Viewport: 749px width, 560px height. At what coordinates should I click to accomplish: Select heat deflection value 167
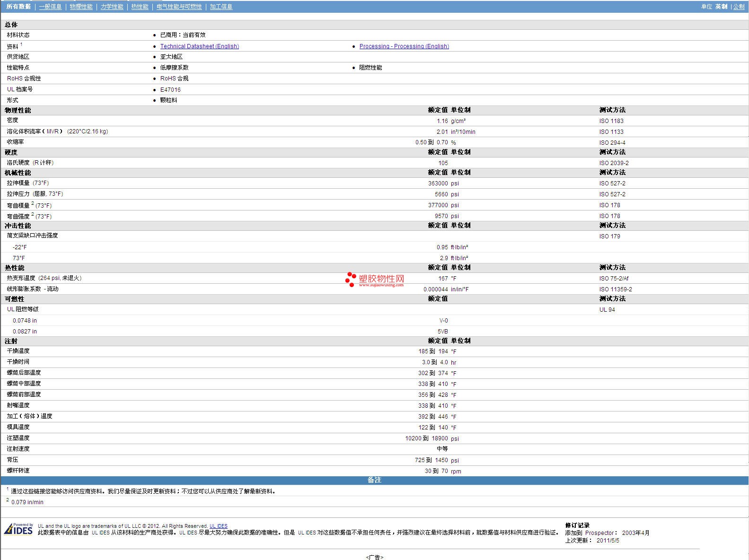(443, 278)
